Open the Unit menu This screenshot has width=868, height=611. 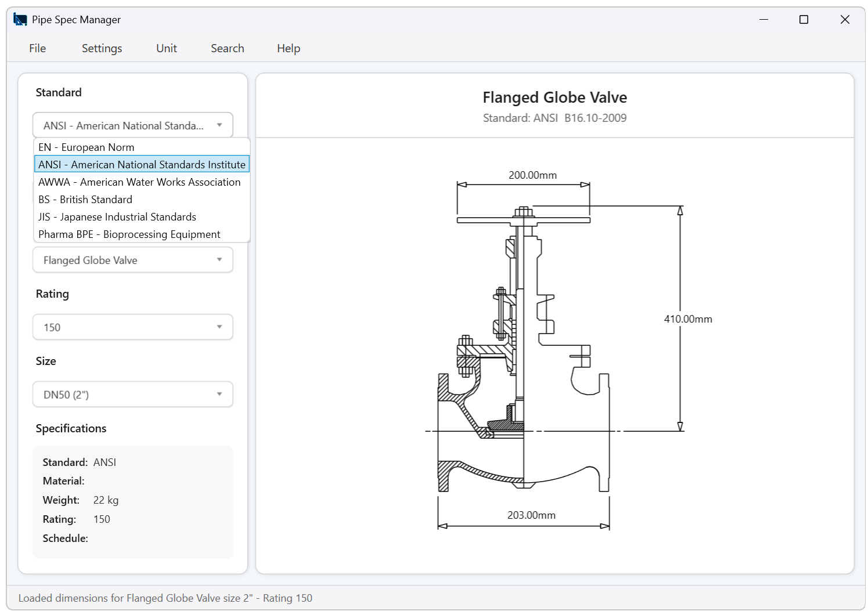coord(167,48)
